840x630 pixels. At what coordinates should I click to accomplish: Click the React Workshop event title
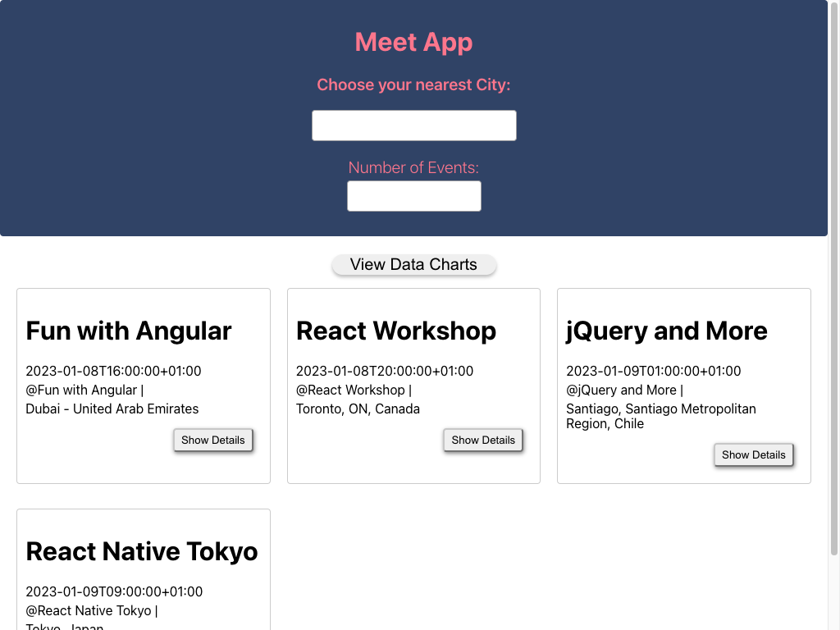[396, 331]
